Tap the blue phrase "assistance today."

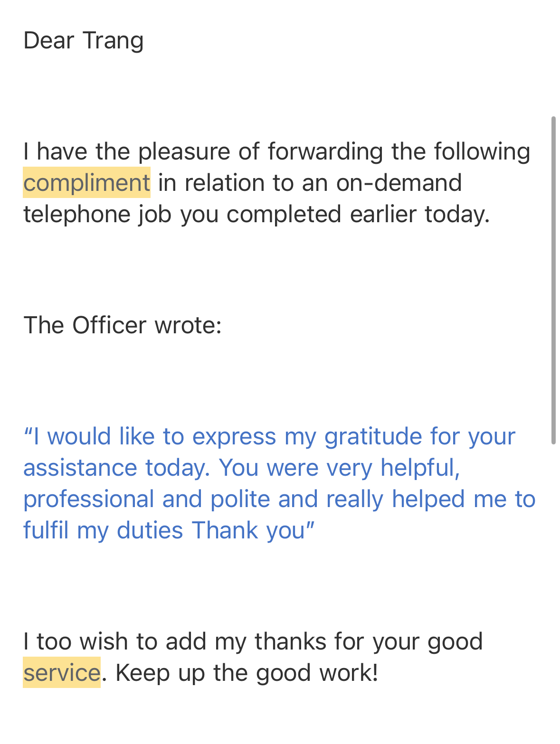[117, 468]
